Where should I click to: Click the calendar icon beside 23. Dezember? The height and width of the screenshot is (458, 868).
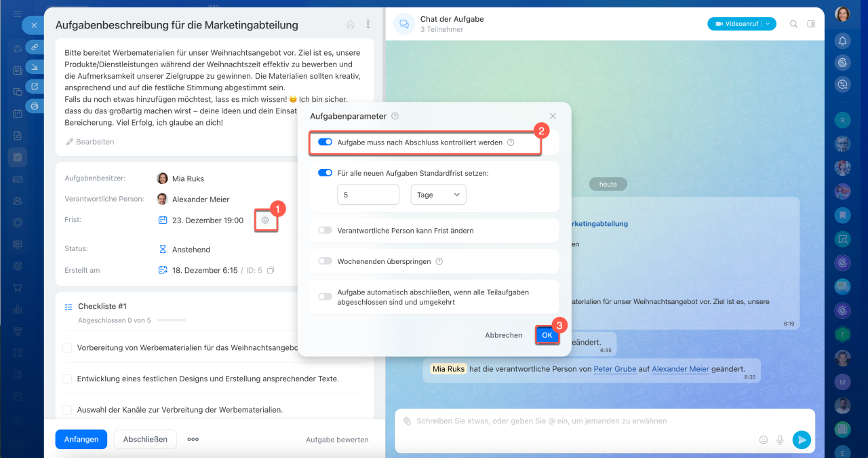coord(163,220)
